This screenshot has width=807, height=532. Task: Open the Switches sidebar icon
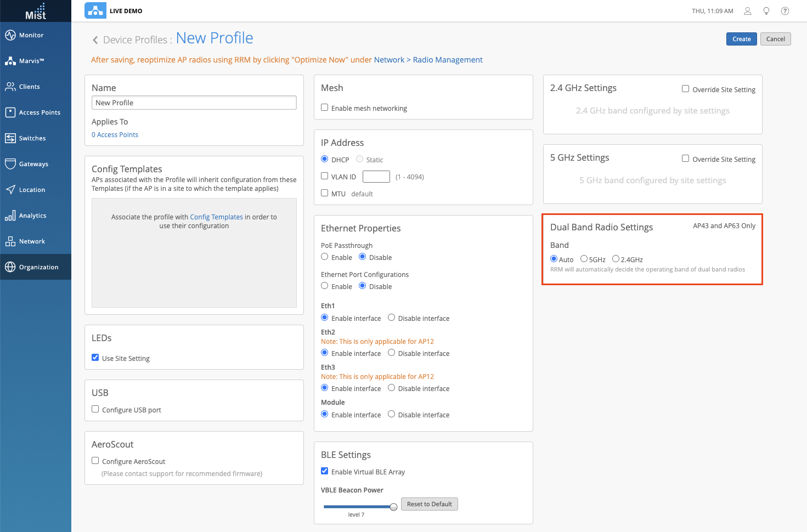click(x=10, y=138)
